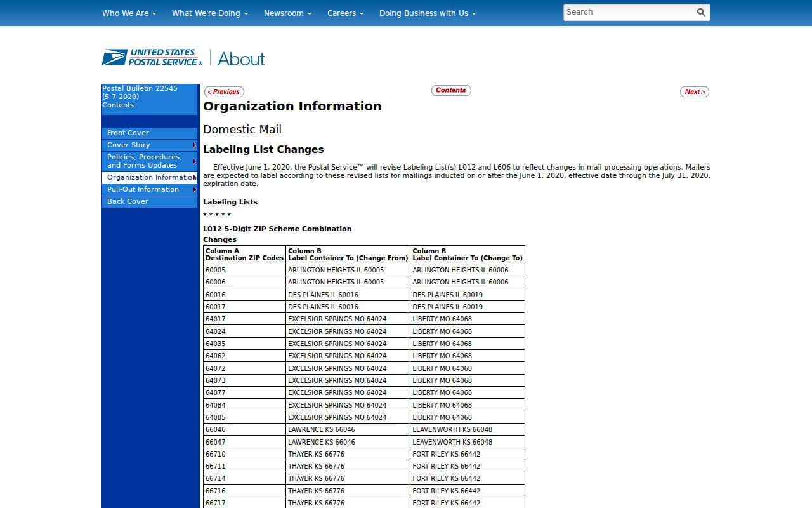
Task: Expand the Cover Story submenu arrow
Action: click(x=194, y=145)
